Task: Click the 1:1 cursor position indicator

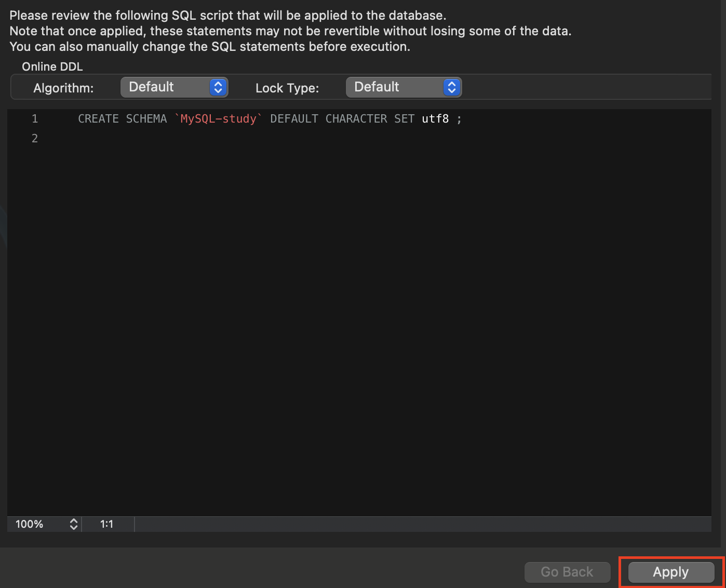Action: pos(106,524)
